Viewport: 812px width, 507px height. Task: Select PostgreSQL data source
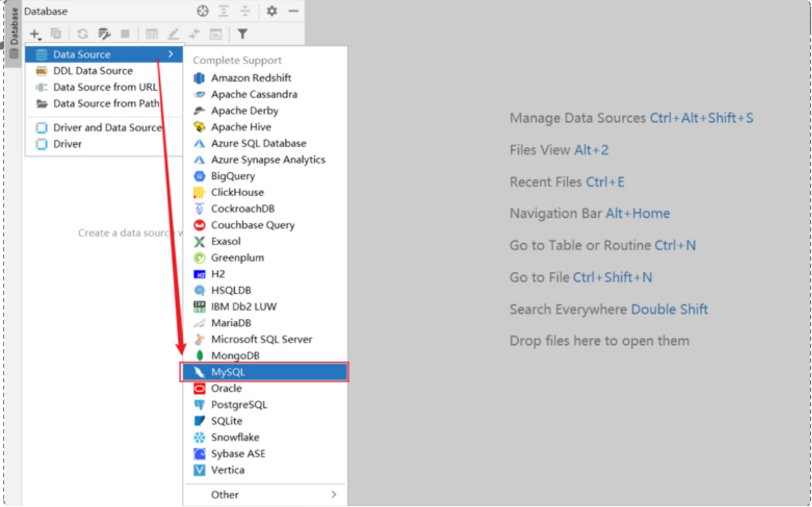click(x=265, y=405)
